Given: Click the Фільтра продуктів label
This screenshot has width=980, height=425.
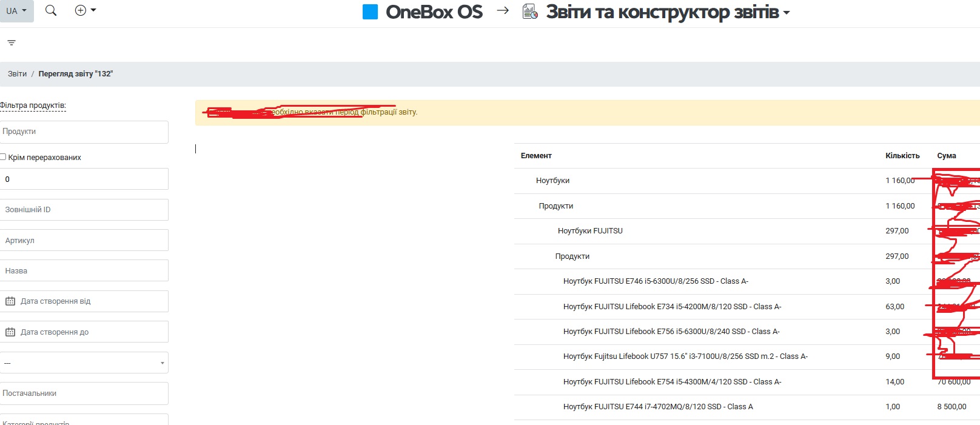Looking at the screenshot, I should click(x=33, y=105).
